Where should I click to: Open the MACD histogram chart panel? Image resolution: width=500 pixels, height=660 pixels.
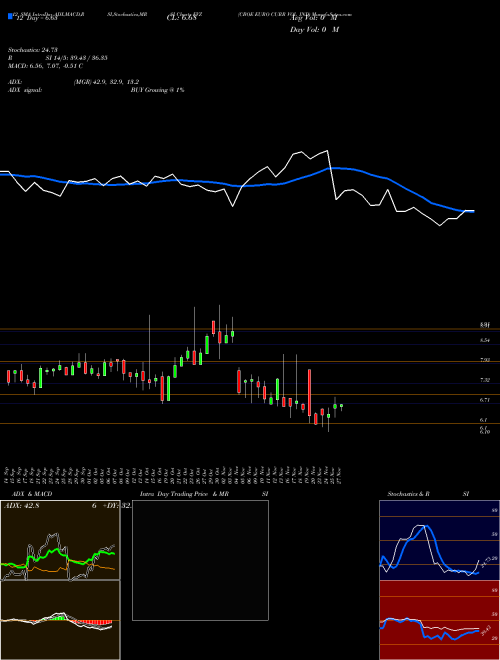60,620
